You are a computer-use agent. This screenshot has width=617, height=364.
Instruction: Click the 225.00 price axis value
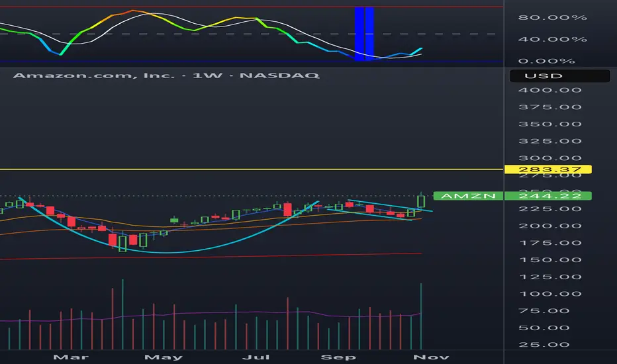549,209
